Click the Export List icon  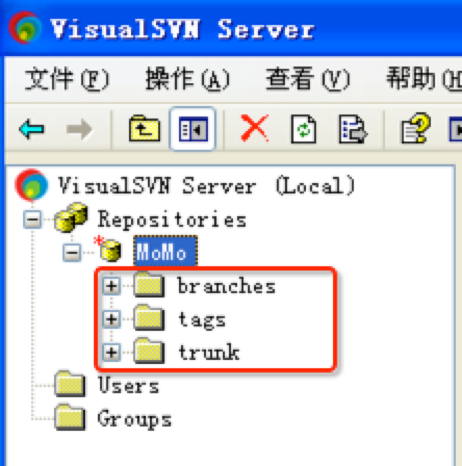click(353, 129)
